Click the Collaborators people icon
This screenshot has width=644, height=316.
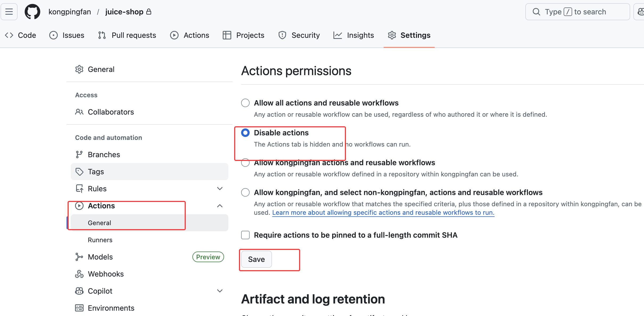79,112
